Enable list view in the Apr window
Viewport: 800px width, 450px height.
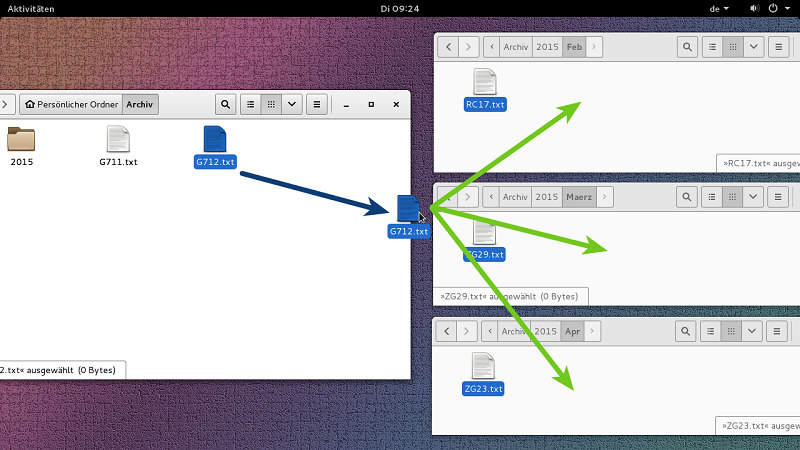pos(712,331)
